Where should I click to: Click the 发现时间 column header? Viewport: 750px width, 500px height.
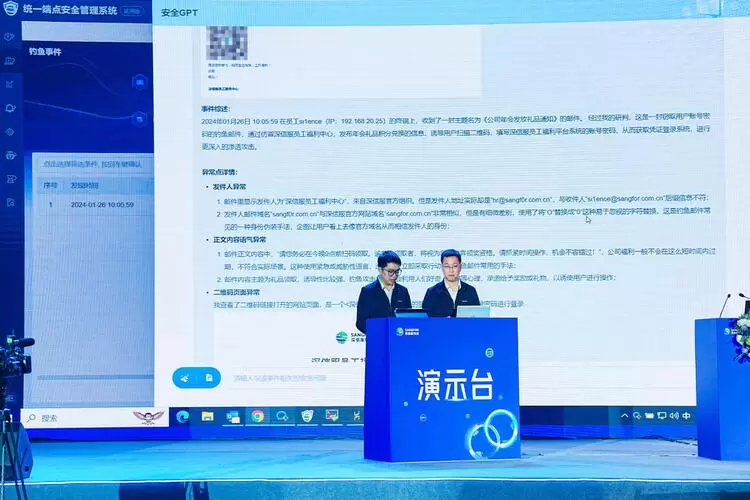pyautogui.click(x=85, y=185)
